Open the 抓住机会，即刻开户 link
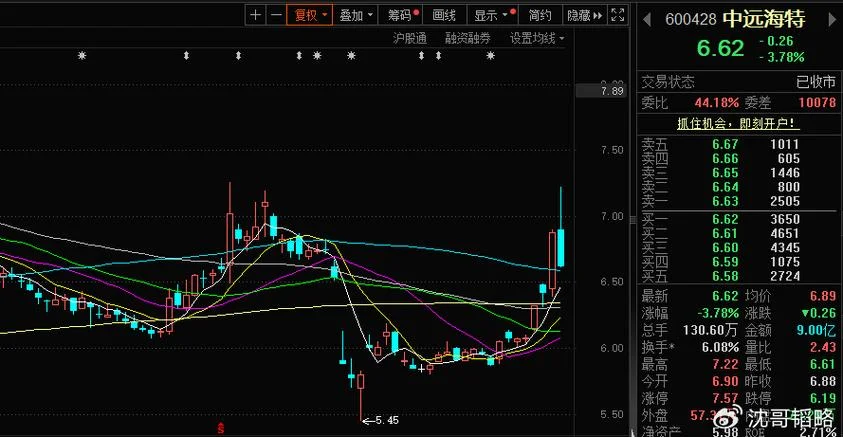The image size is (843, 437). point(738,124)
